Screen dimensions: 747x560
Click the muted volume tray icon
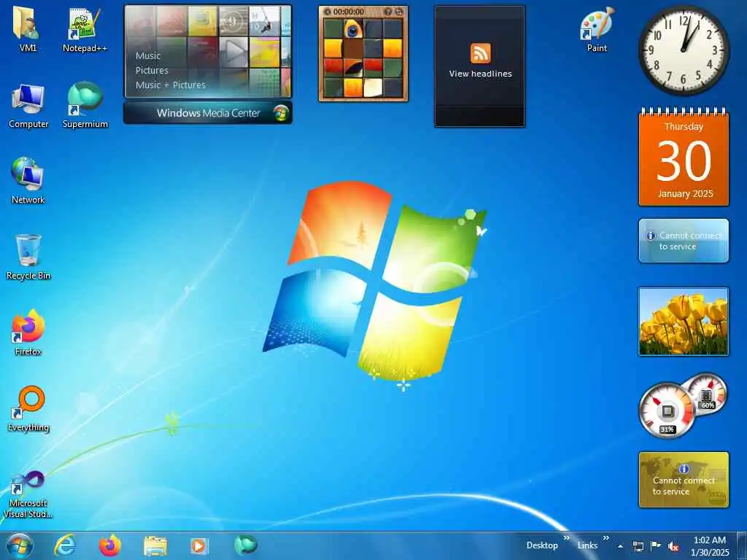(x=673, y=546)
